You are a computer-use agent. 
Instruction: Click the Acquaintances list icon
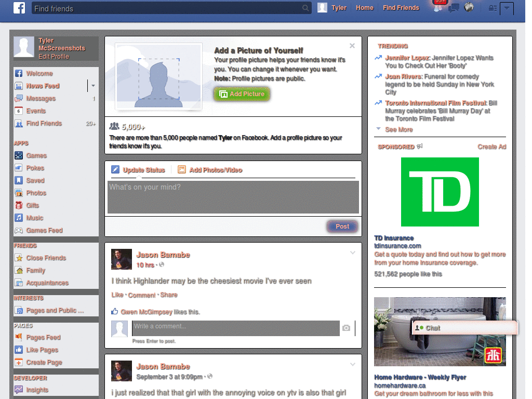(x=19, y=283)
